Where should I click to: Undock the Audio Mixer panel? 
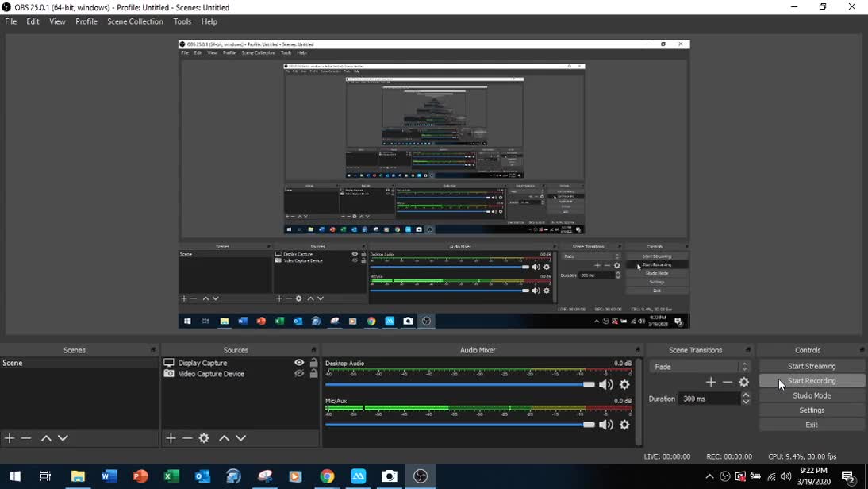[638, 350]
